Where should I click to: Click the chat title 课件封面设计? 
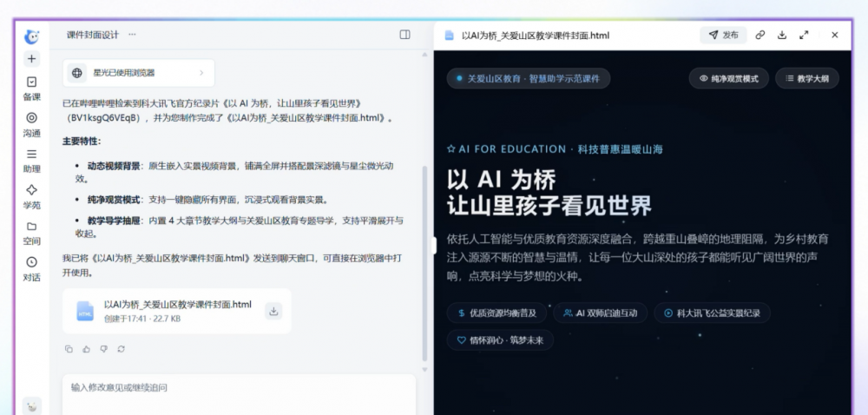click(93, 35)
